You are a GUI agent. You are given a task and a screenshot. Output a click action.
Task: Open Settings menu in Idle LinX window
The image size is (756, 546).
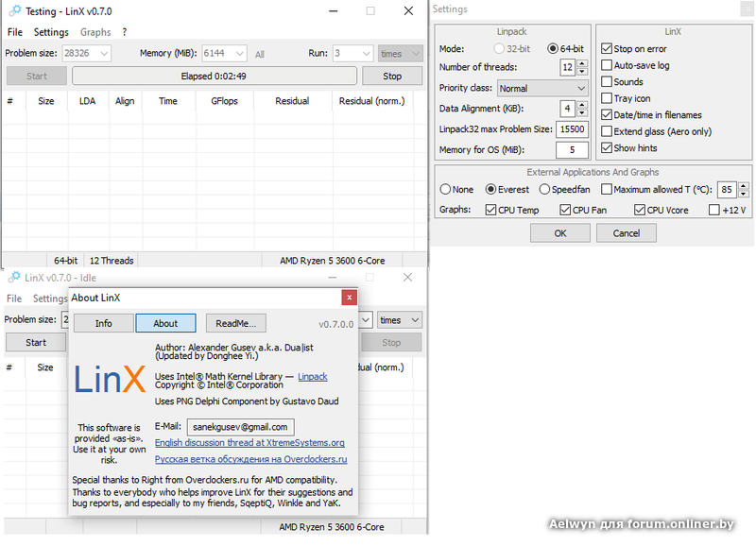coord(50,299)
